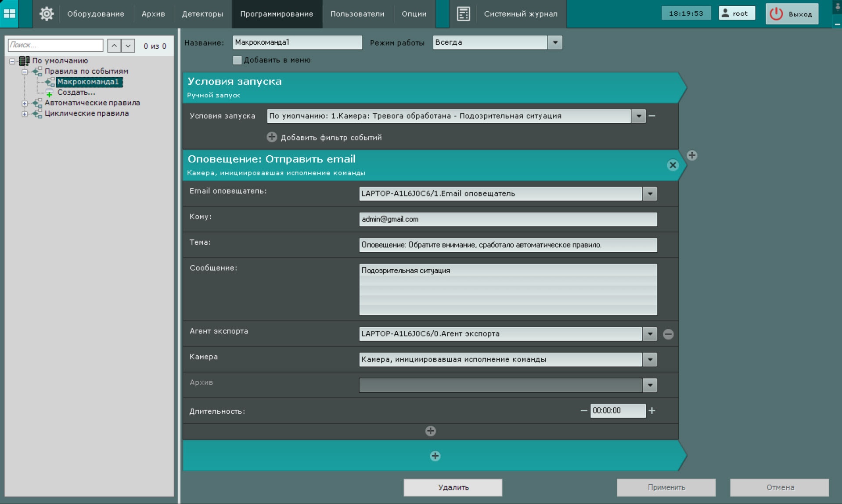
Task: Open the 'Камера' selection dropdown
Action: [x=650, y=360]
